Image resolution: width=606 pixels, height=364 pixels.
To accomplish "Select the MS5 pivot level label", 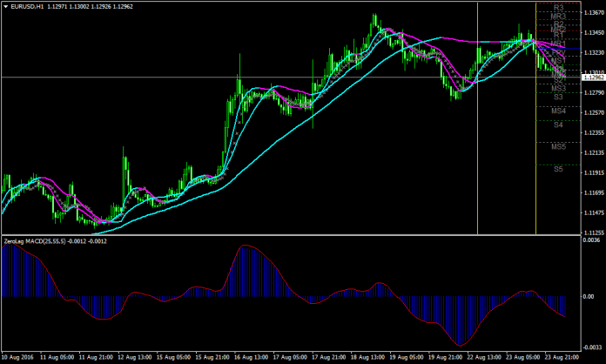I will (558, 147).
